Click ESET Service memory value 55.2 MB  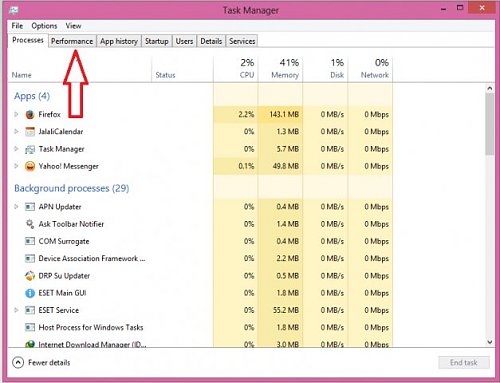[286, 310]
